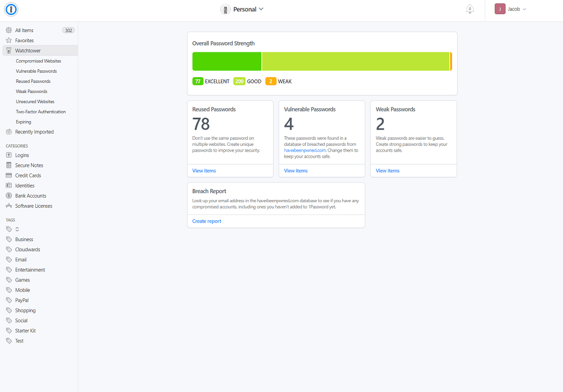View items under Vulnerable Passwords card
Image resolution: width=563 pixels, height=392 pixels.
(x=296, y=171)
